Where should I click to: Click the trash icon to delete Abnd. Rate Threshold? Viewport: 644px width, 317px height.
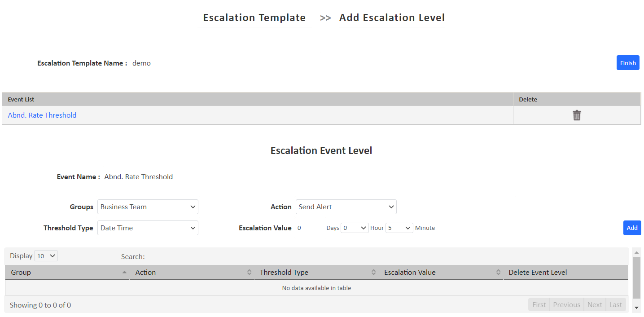pos(577,115)
